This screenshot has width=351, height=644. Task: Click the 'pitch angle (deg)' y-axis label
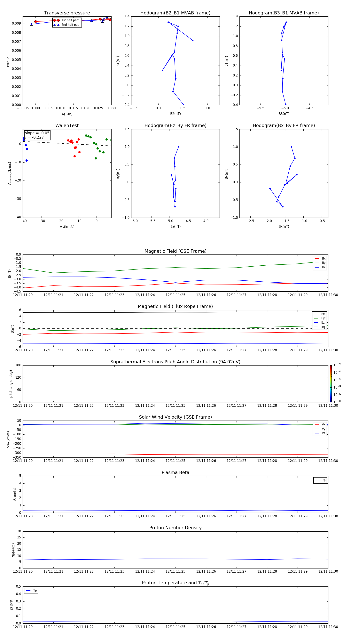click(11, 384)
